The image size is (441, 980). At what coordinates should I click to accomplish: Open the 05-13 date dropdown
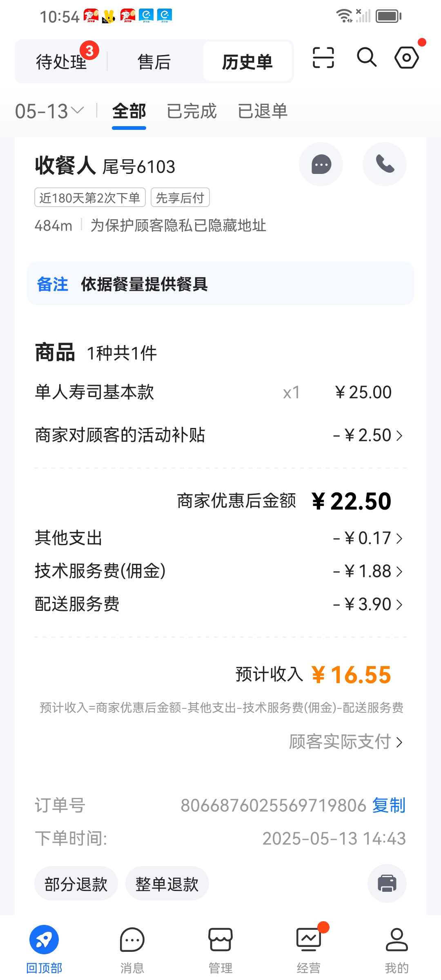coord(49,111)
